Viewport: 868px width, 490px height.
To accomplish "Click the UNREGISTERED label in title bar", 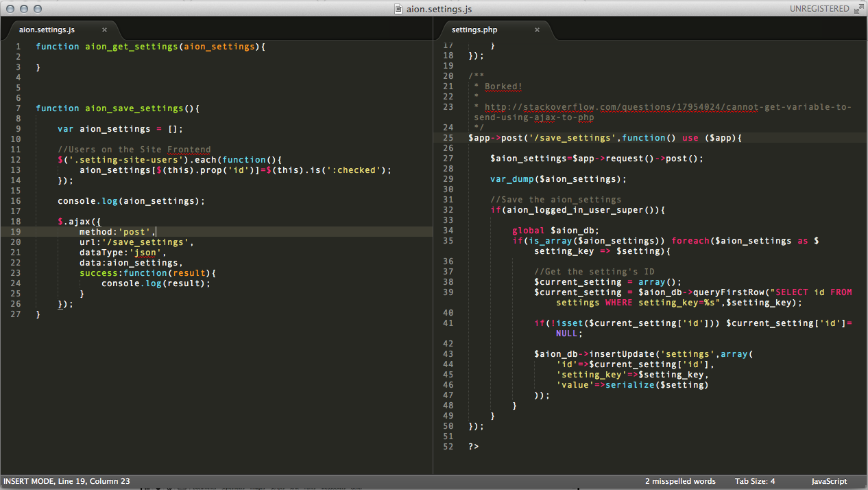I will click(x=819, y=9).
